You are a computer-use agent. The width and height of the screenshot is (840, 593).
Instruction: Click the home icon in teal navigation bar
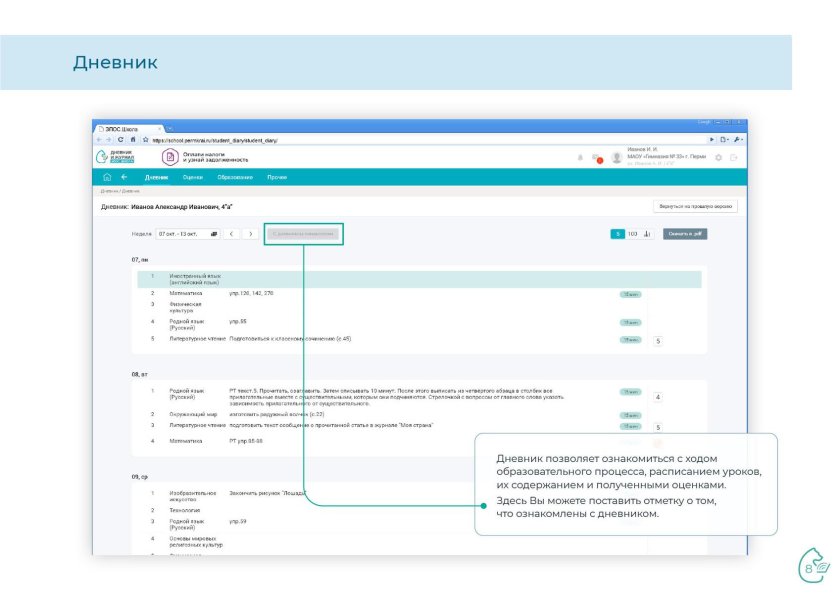pyautogui.click(x=107, y=177)
